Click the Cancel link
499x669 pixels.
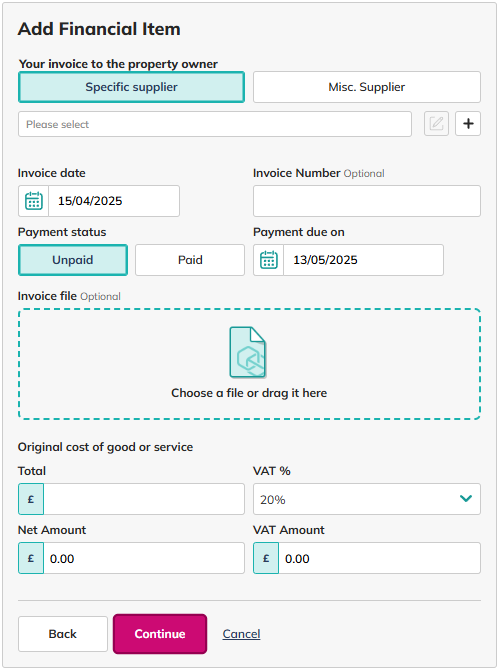[241, 634]
